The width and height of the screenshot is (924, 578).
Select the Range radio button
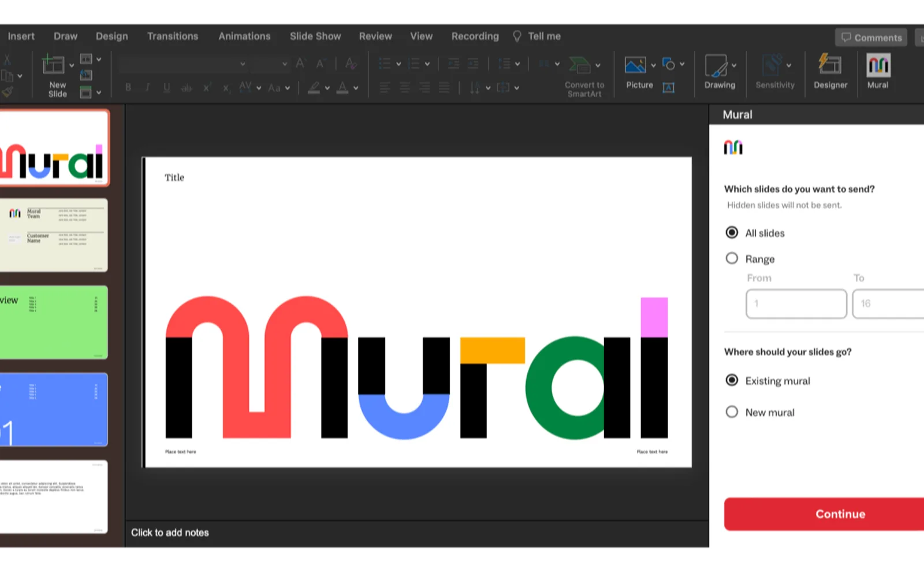[732, 258]
